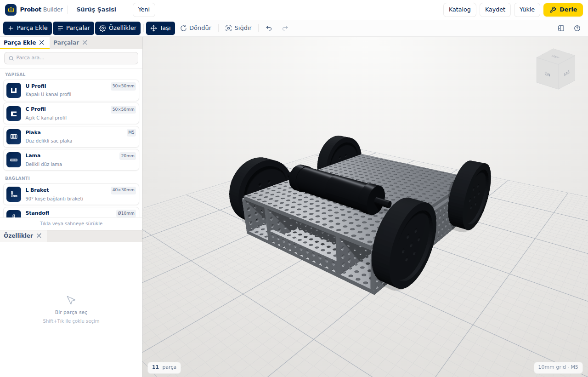Screen dimensions: 588x377
Task: Click 'Açık C kanal profil' description
Action: 46,118
